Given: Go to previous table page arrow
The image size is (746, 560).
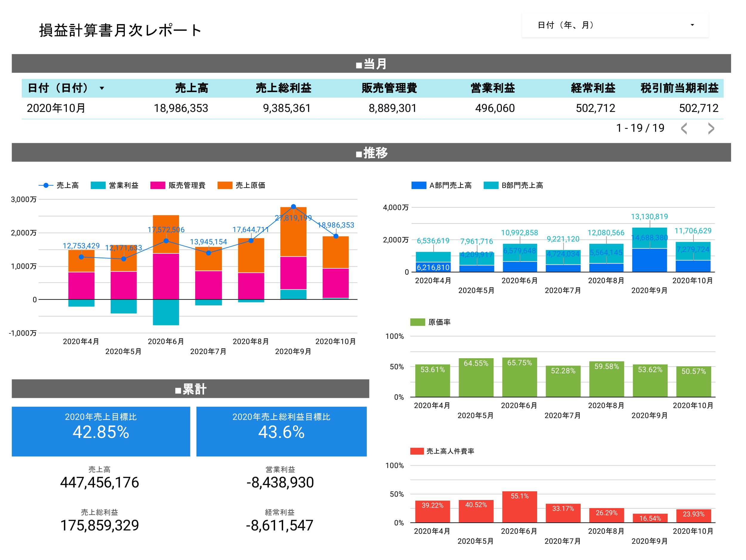Looking at the screenshot, I should pos(684,129).
